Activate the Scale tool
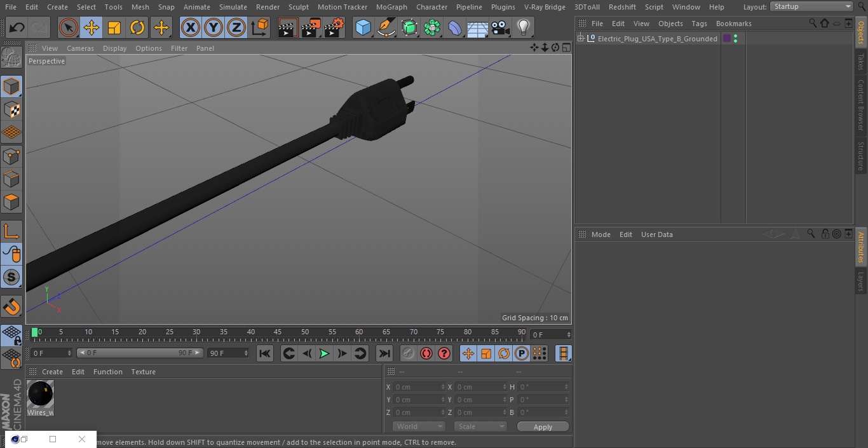Viewport: 868px width, 448px height. pyautogui.click(x=114, y=27)
